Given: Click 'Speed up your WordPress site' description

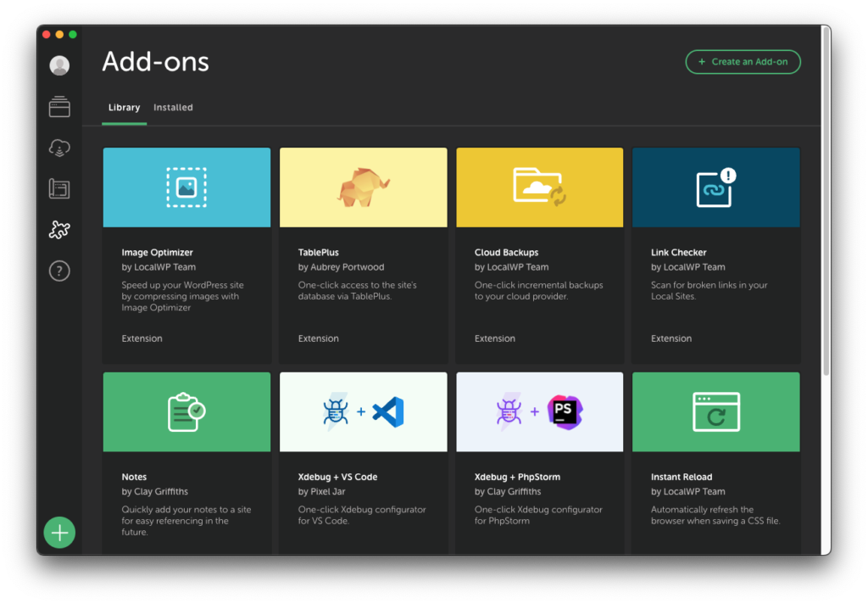Looking at the screenshot, I should tap(183, 296).
